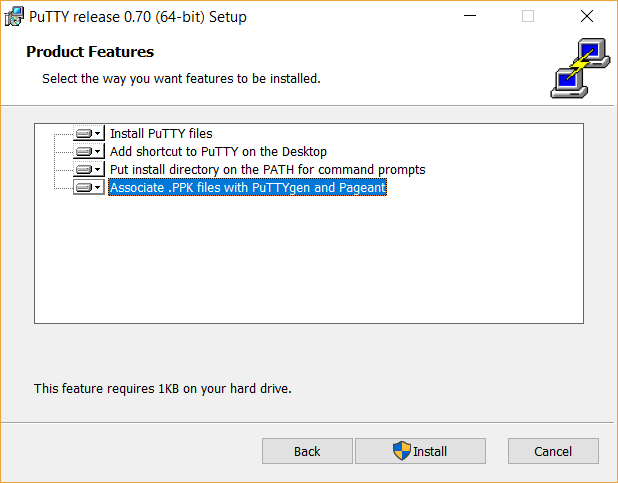Close the PuTTY Setup window
This screenshot has width=618, height=483.
pyautogui.click(x=587, y=16)
